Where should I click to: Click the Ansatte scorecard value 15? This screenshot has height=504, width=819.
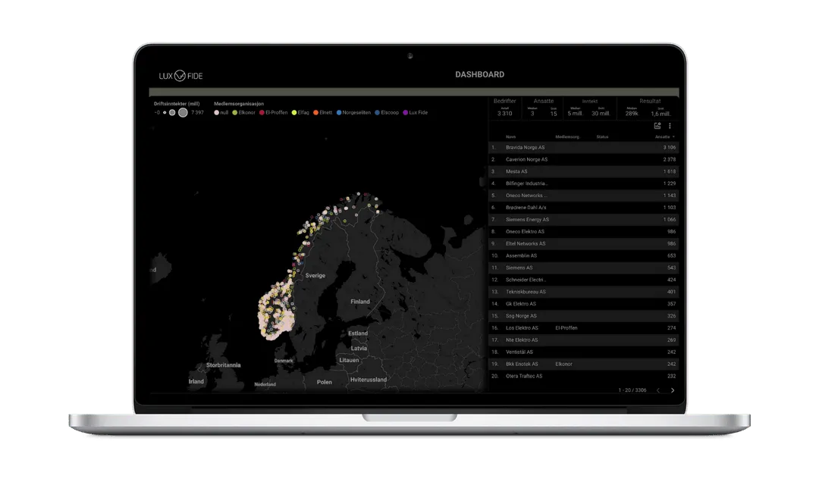(554, 114)
